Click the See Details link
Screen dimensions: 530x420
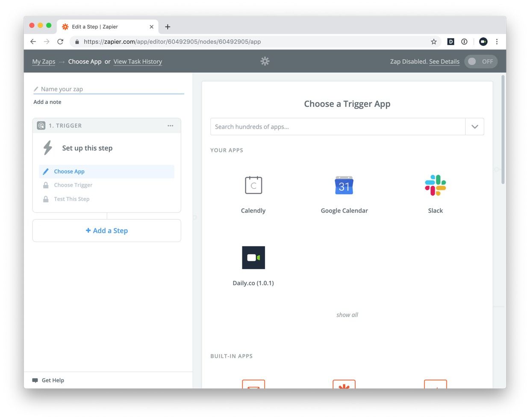(444, 62)
